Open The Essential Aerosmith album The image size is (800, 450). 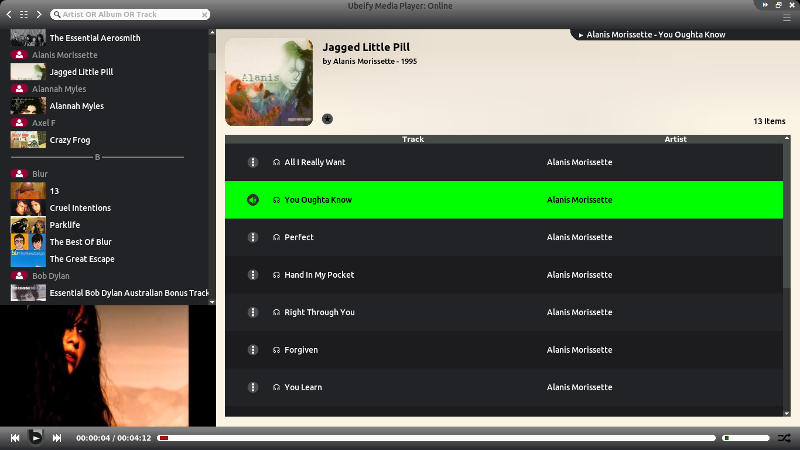(x=95, y=38)
